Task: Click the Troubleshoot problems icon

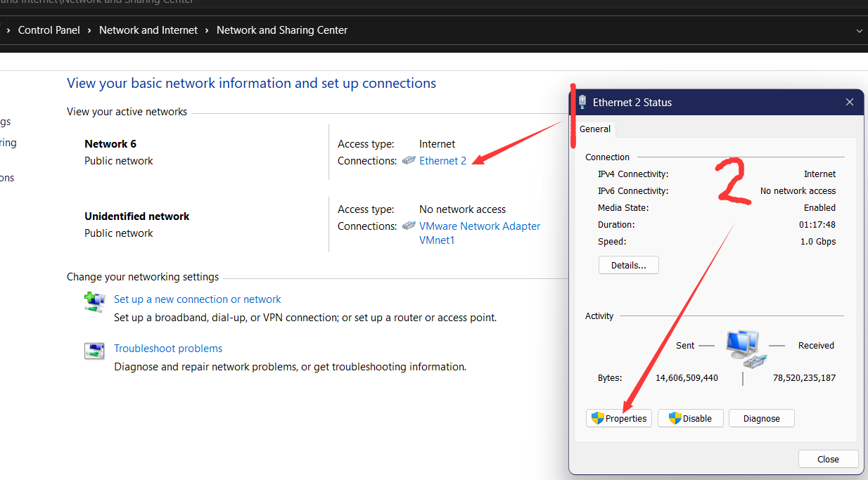Action: (94, 351)
